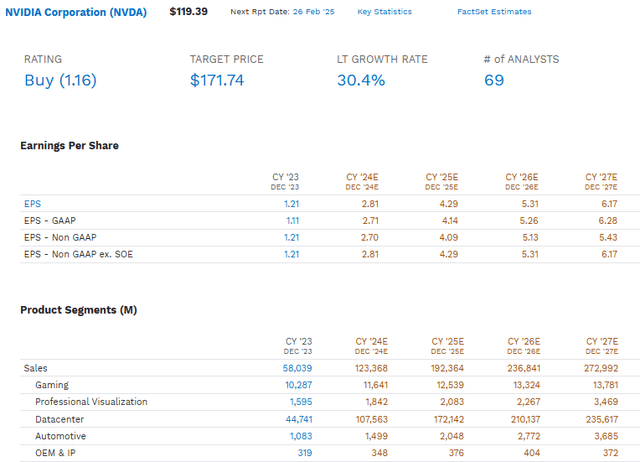This screenshot has width=640, height=462.
Task: Click Gaming CY '25E value 12,539
Action: pos(450,385)
